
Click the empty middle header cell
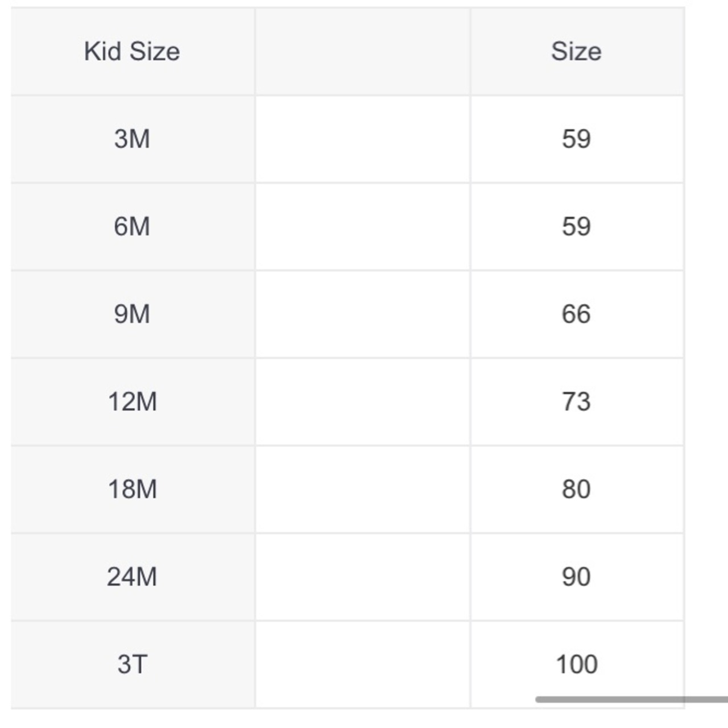tap(363, 51)
